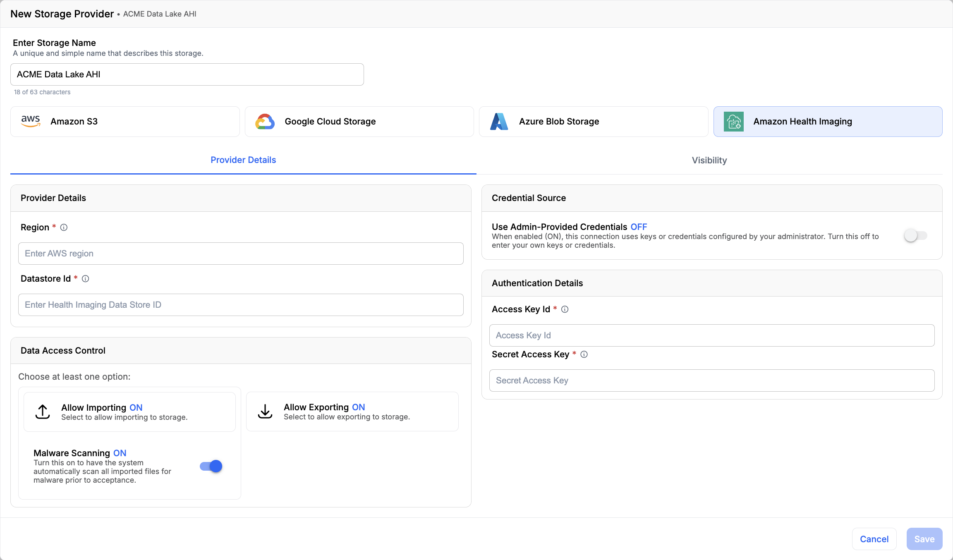Focus the Secret Access Key input field
This screenshot has height=560, width=953.
pos(712,381)
